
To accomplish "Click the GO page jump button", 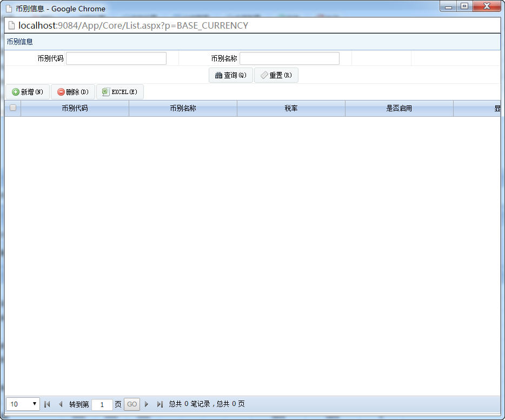I will [132, 404].
